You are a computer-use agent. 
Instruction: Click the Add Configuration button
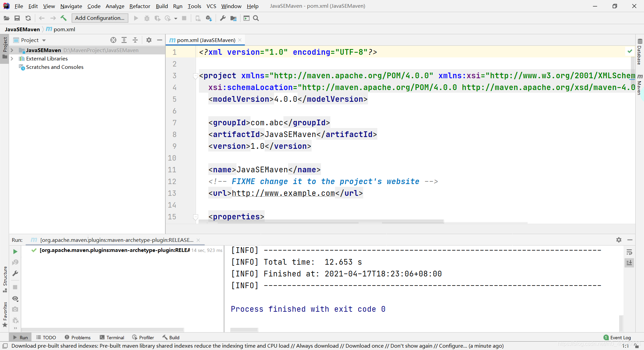[100, 18]
